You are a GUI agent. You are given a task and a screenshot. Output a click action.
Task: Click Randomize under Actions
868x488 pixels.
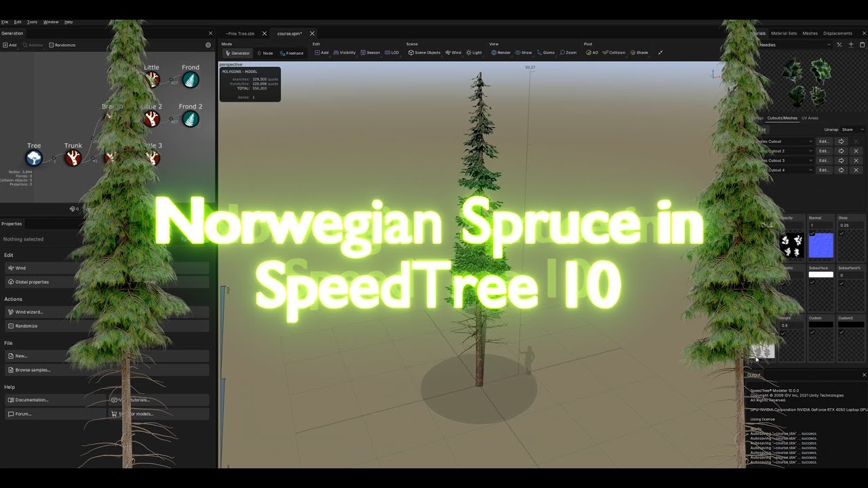coord(107,326)
